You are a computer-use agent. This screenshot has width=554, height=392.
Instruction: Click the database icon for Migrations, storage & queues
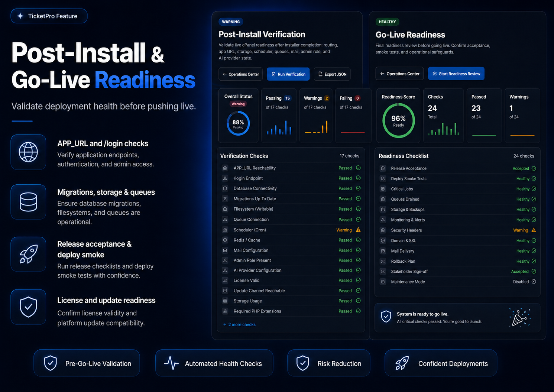pos(28,202)
